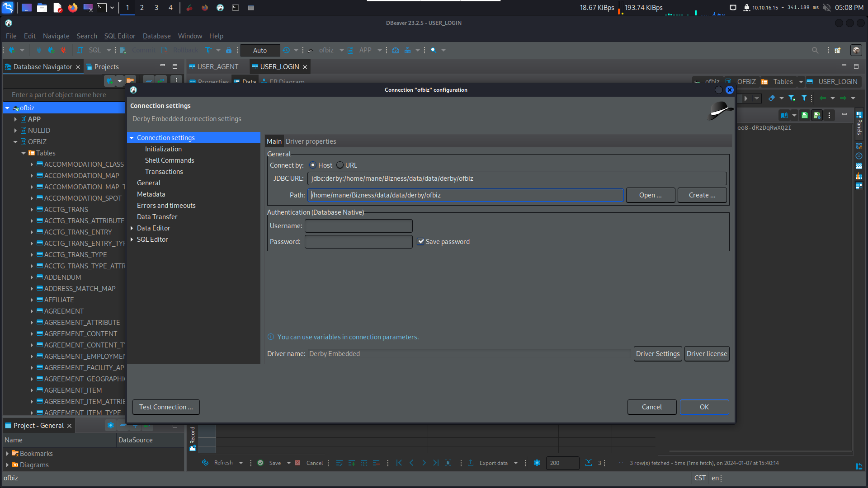This screenshot has width=868, height=488.
Task: Switch to workspace 2 in OS panel
Action: point(142,8)
